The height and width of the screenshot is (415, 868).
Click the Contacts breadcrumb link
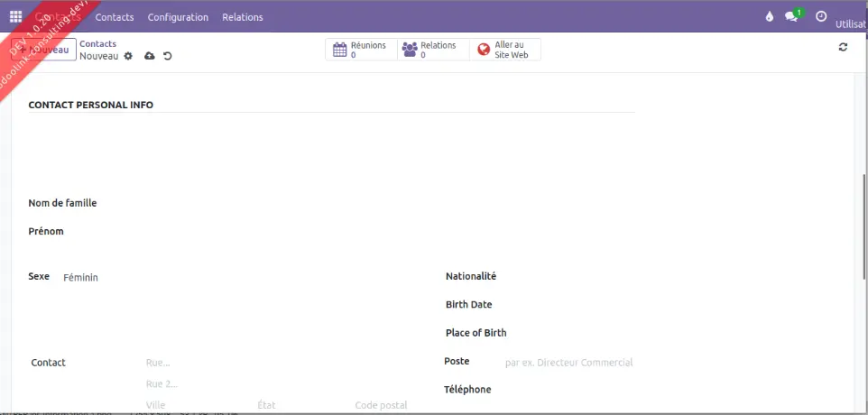tap(97, 43)
